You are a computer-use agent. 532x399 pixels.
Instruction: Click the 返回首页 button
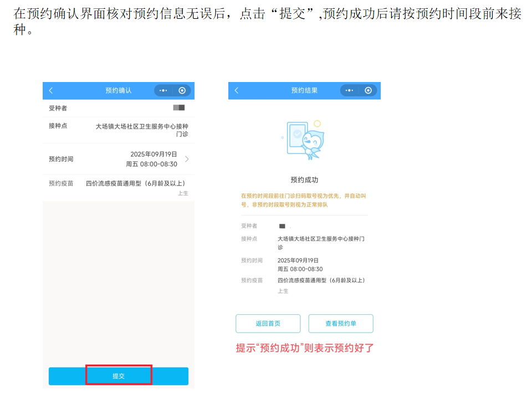click(x=268, y=324)
